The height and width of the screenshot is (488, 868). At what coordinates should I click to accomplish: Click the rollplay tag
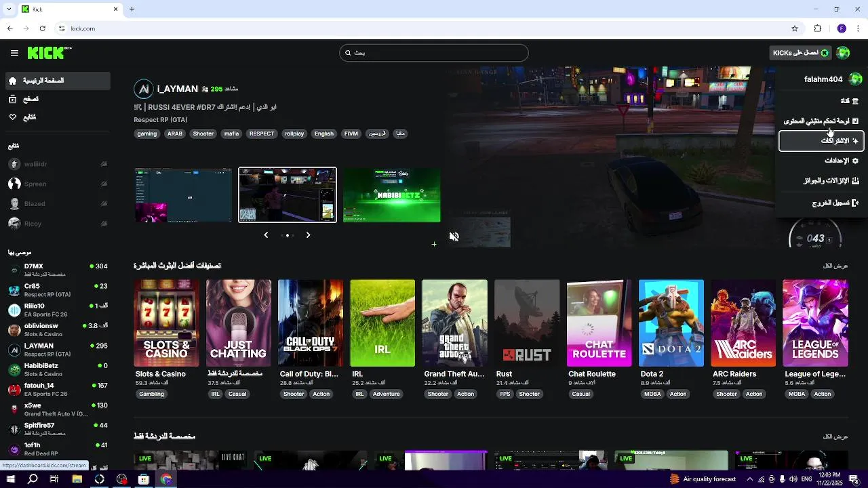click(x=294, y=134)
